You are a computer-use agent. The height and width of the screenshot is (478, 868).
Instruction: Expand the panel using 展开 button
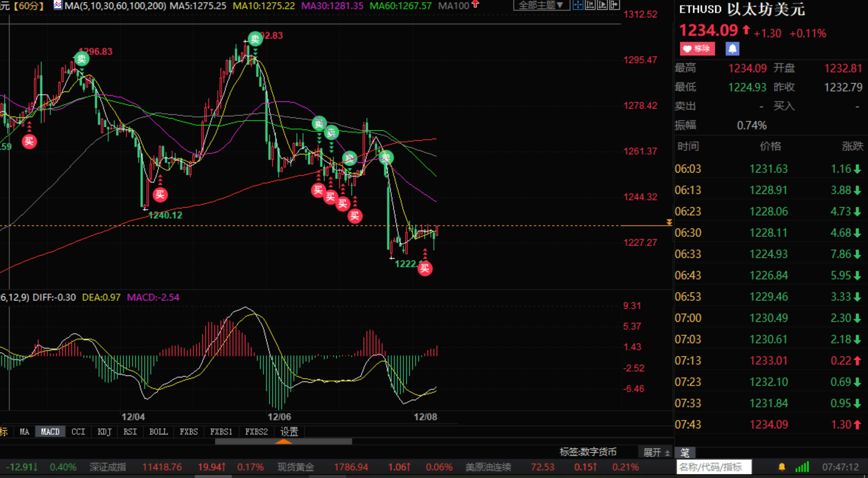click(656, 452)
